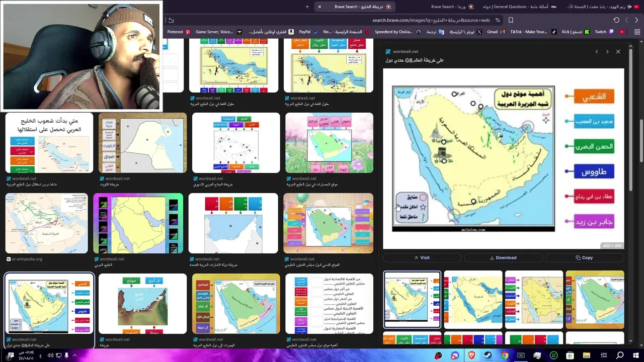Open Windows Start menu
Viewport: 644px width, 362px height.
[x=636, y=355]
